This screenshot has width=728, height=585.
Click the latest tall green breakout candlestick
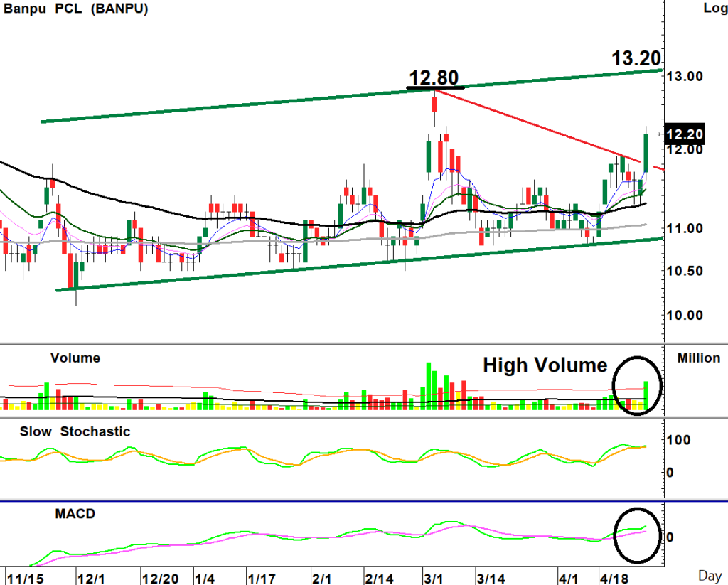point(646,153)
